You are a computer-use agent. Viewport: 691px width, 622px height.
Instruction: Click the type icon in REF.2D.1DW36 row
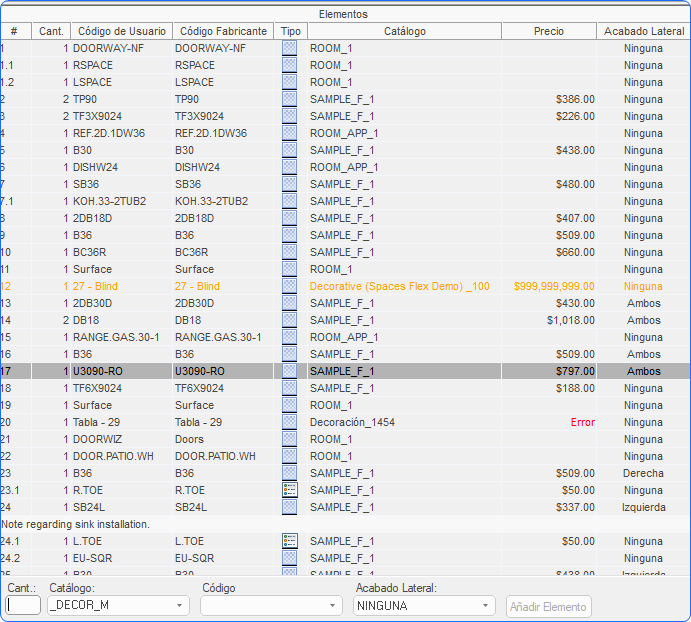tap(289, 133)
